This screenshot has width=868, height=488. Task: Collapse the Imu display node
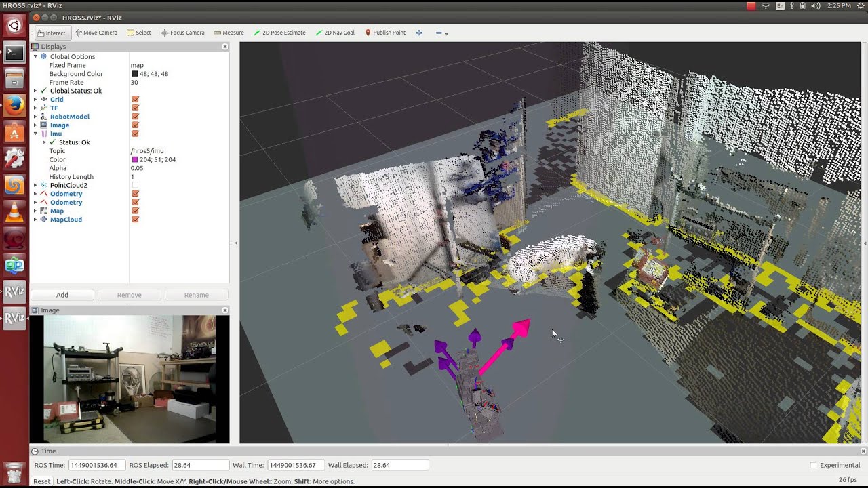click(35, 134)
